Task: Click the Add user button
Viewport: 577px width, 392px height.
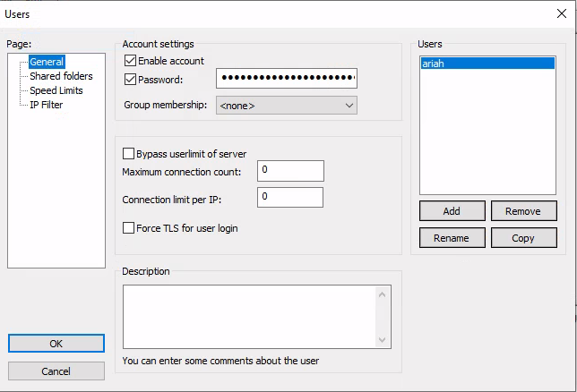Action: [452, 210]
